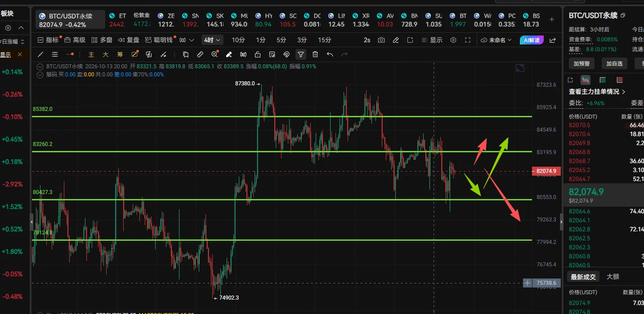Open the candlestick chart type dropdown
This screenshot has height=314, width=644.
coord(186,40)
